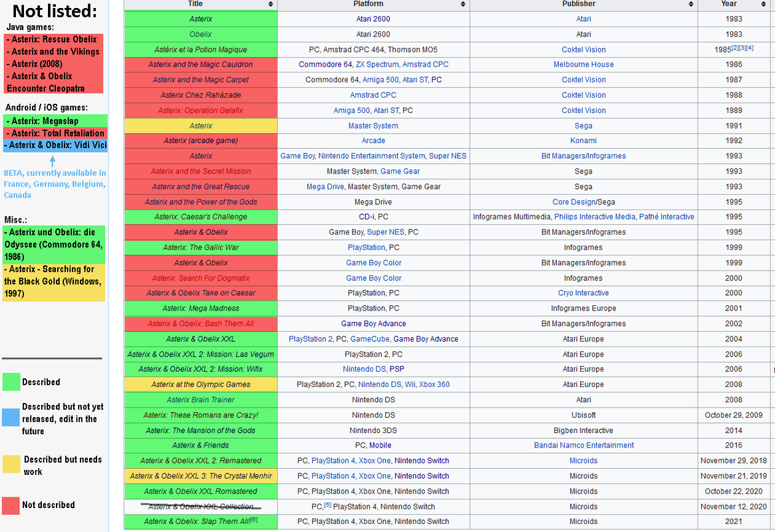
Task: Click footnote [2] beside year 1985
Action: coord(735,48)
